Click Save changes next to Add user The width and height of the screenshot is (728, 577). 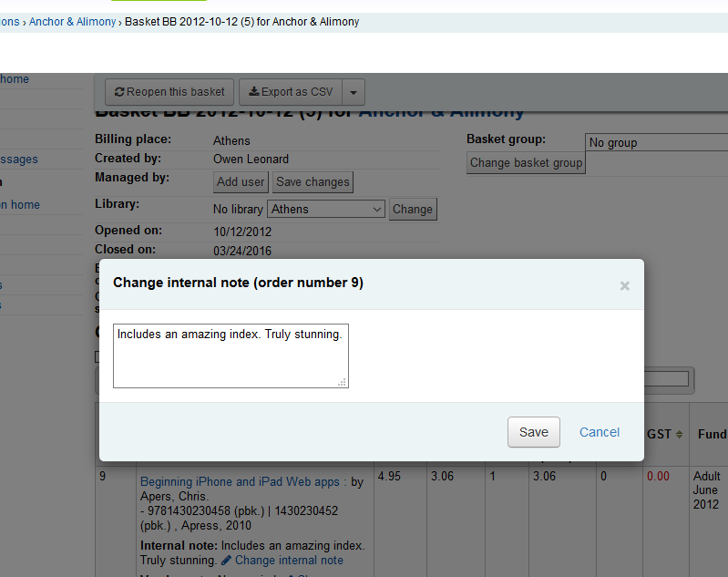click(313, 182)
